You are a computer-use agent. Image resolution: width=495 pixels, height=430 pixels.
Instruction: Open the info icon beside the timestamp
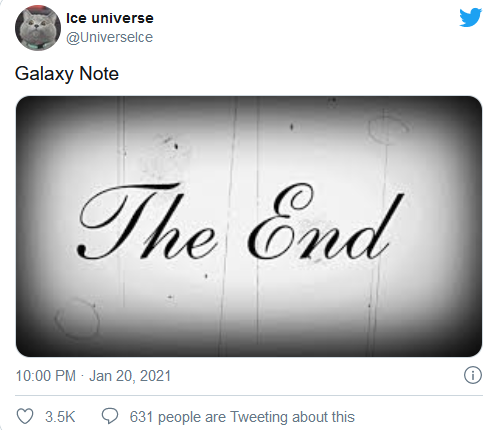(473, 375)
